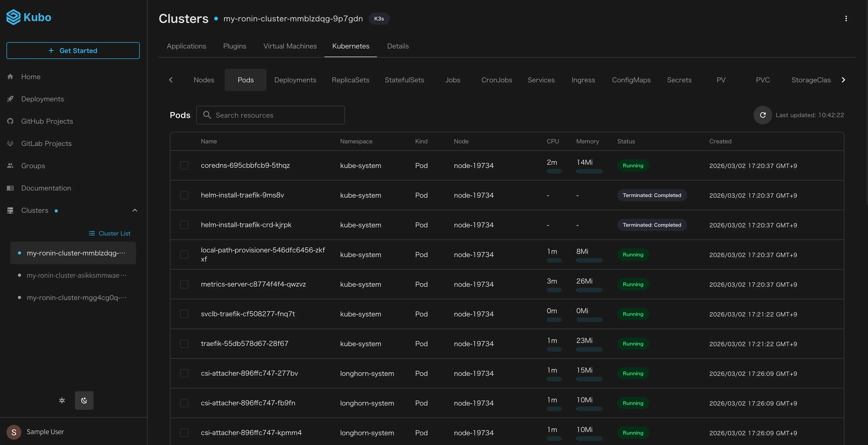Viewport: 868px width, 445px height.
Task: Click the Kubo logo
Action: pos(29,17)
